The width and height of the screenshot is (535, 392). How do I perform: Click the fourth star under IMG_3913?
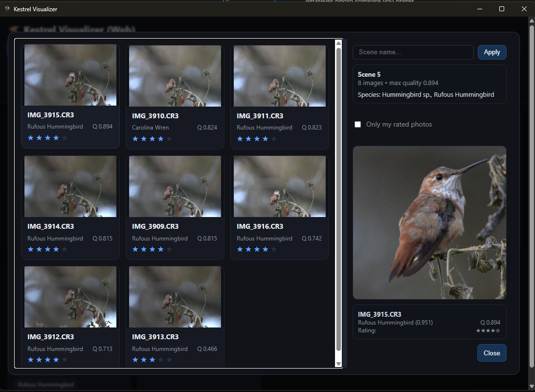(161, 359)
